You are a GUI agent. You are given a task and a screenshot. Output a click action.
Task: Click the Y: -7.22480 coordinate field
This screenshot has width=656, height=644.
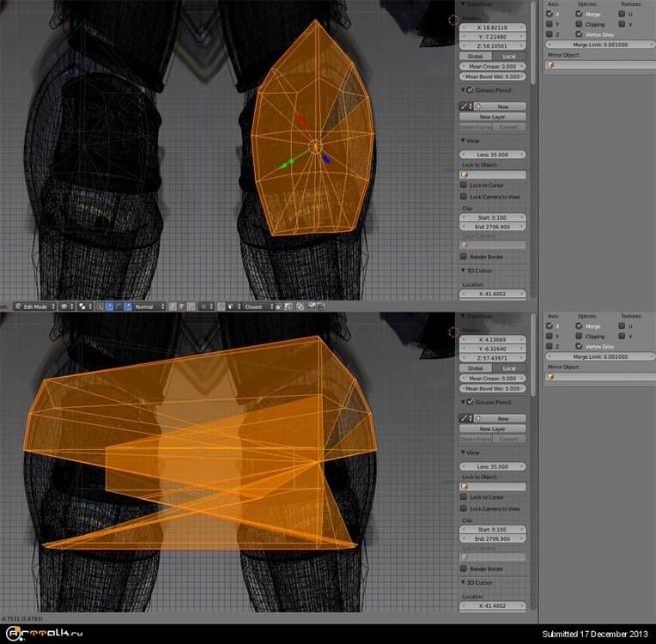(492, 36)
